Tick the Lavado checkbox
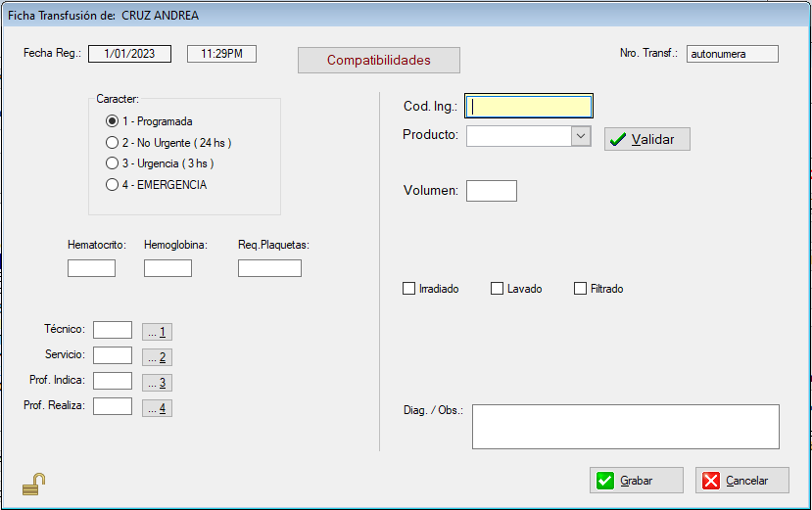Viewport: 812px width, 510px height. click(498, 289)
